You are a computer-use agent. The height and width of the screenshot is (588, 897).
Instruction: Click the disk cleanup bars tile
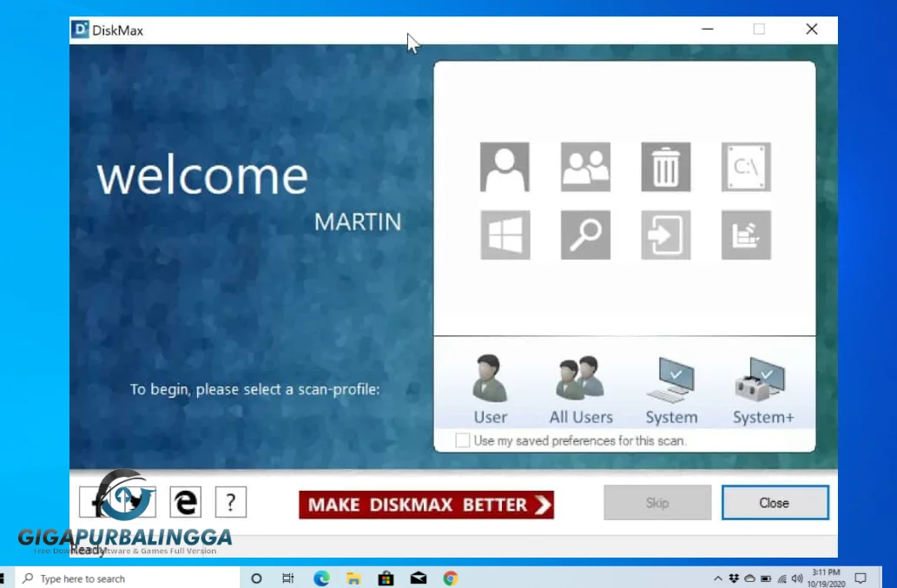[746, 235]
